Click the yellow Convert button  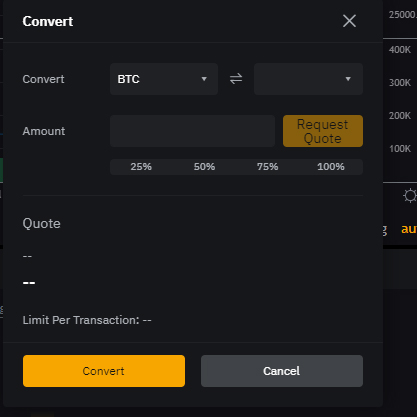tap(104, 371)
